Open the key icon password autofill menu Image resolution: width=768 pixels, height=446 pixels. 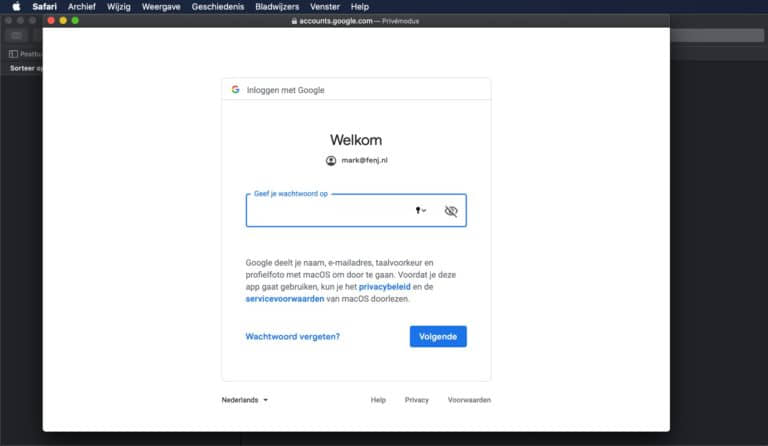420,211
